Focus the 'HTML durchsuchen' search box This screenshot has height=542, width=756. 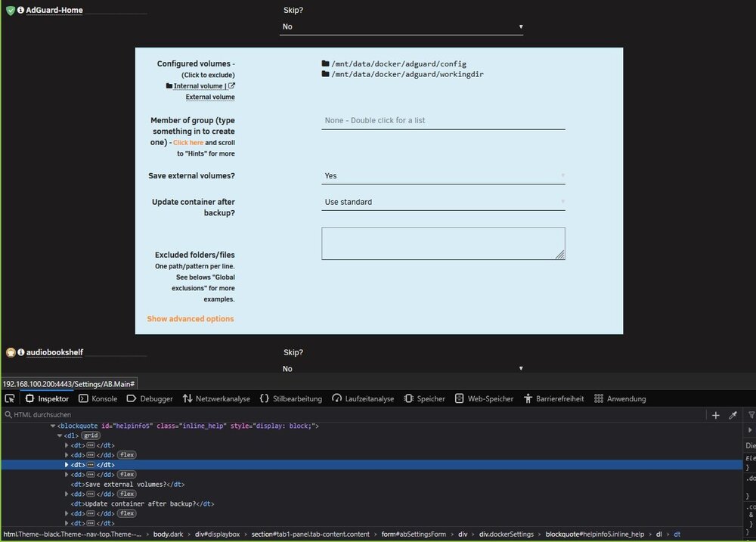[355, 415]
